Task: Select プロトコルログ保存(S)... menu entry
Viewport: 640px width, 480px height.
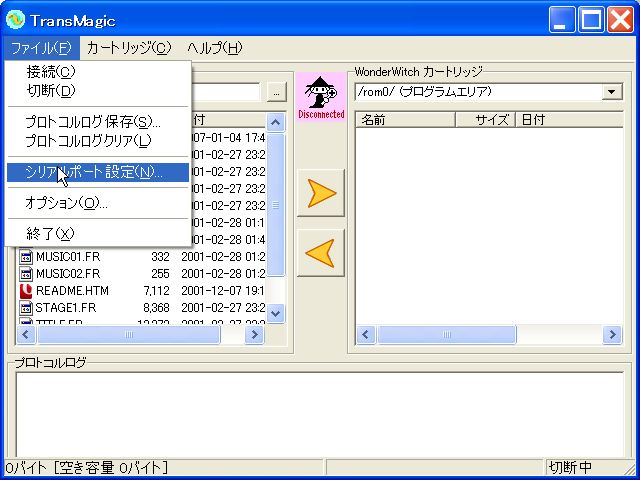Action: click(x=98, y=122)
